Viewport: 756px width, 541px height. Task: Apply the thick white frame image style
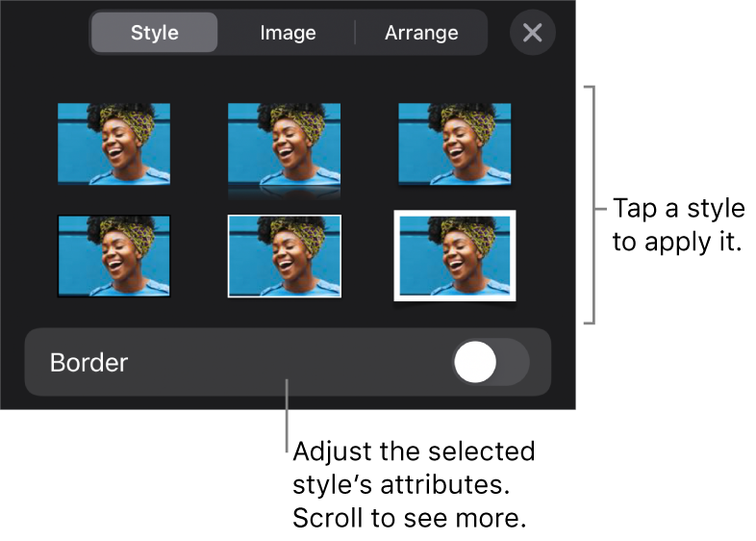click(455, 256)
